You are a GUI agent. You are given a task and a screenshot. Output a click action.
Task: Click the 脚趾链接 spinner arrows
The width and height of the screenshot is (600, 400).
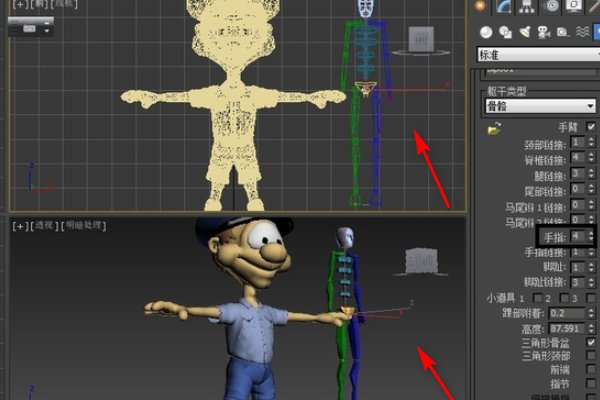click(591, 283)
